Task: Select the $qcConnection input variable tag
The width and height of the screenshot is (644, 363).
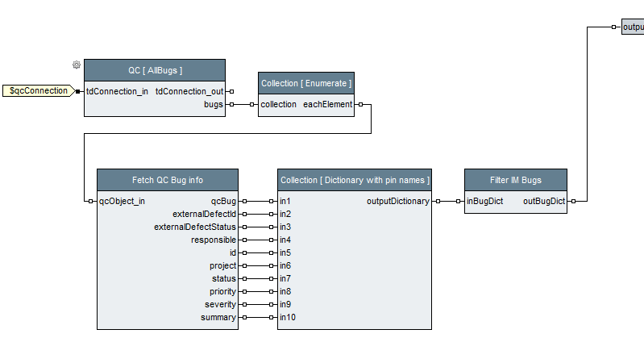Action: [x=39, y=91]
